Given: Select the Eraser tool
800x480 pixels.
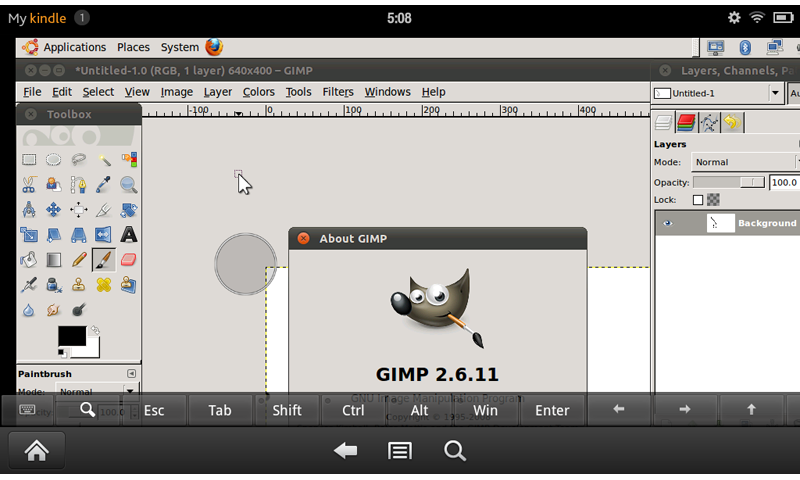Looking at the screenshot, I should (129, 260).
